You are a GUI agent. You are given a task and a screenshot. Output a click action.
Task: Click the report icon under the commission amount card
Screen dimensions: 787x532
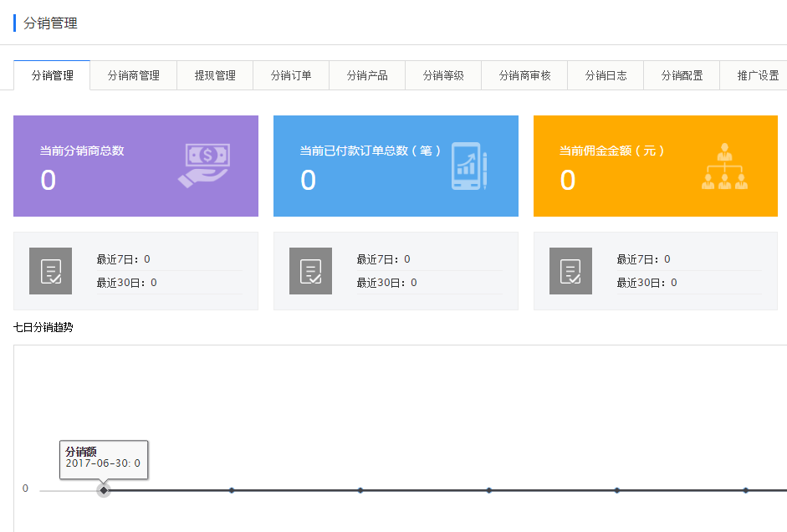pos(570,270)
